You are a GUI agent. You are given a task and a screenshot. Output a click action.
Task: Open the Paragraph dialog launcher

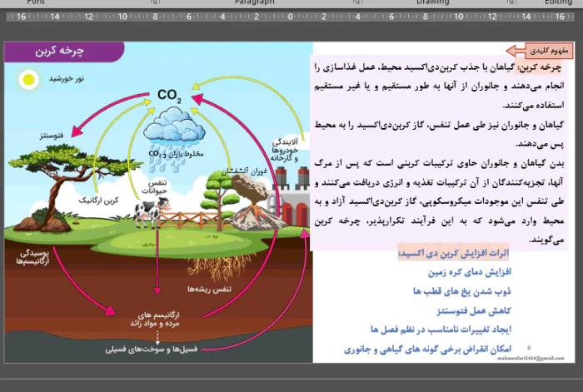pyautogui.click(x=357, y=2)
